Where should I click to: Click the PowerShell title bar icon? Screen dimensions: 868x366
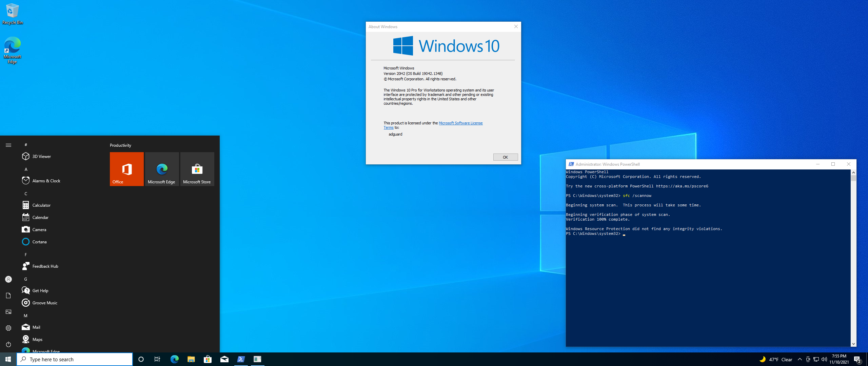click(571, 164)
